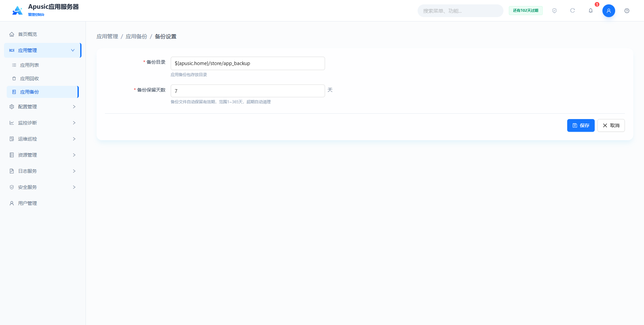The image size is (644, 325).
Task: Expand 日志服务 submenu arrow
Action: 74,171
